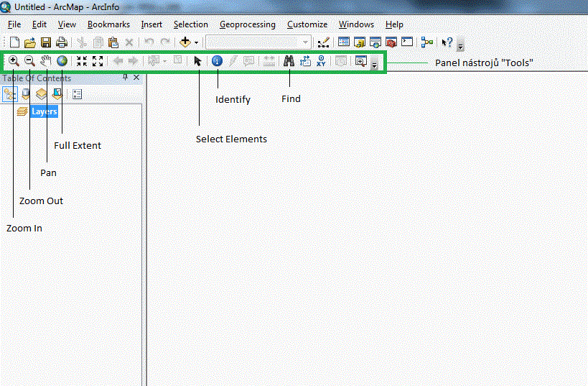Activate the Pan hand tool
The width and height of the screenshot is (588, 386).
(46, 61)
